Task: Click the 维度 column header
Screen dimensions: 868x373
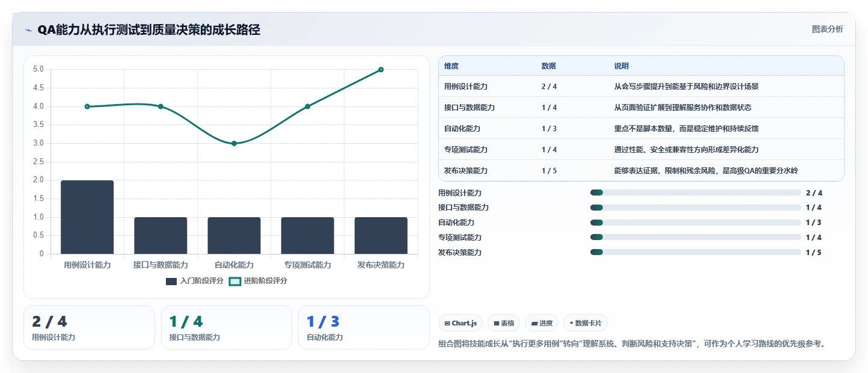Action: point(451,66)
